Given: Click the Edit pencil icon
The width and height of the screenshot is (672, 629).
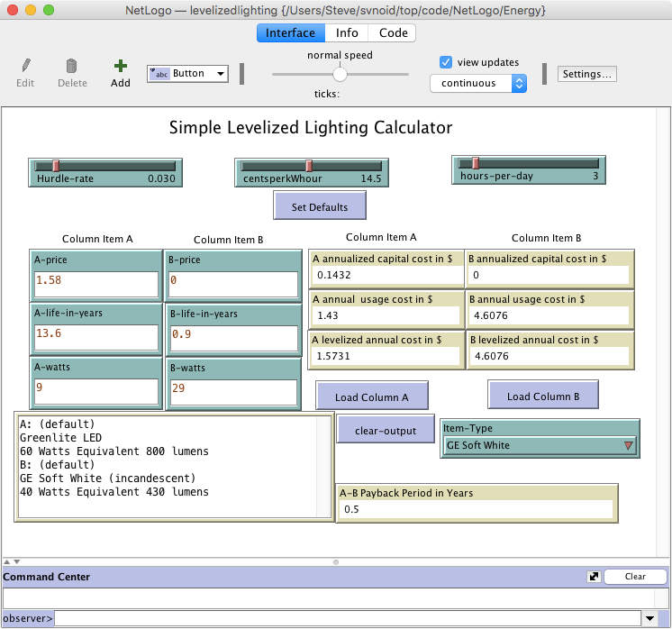Looking at the screenshot, I should coord(25,66).
